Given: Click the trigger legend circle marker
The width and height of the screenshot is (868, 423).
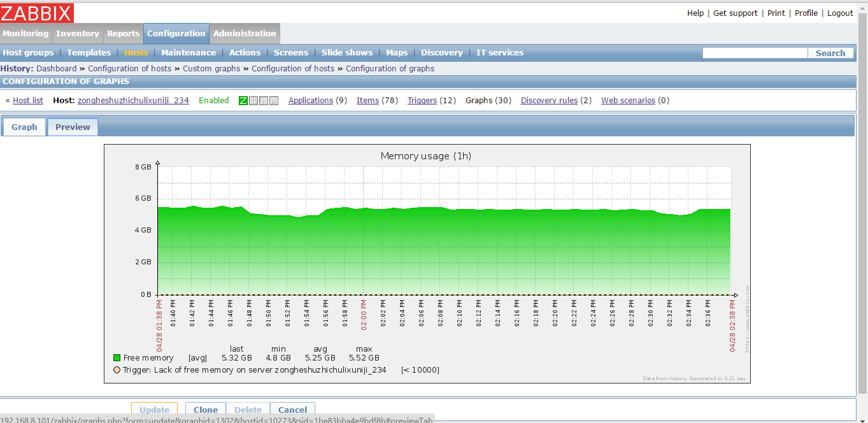Looking at the screenshot, I should click(117, 370).
